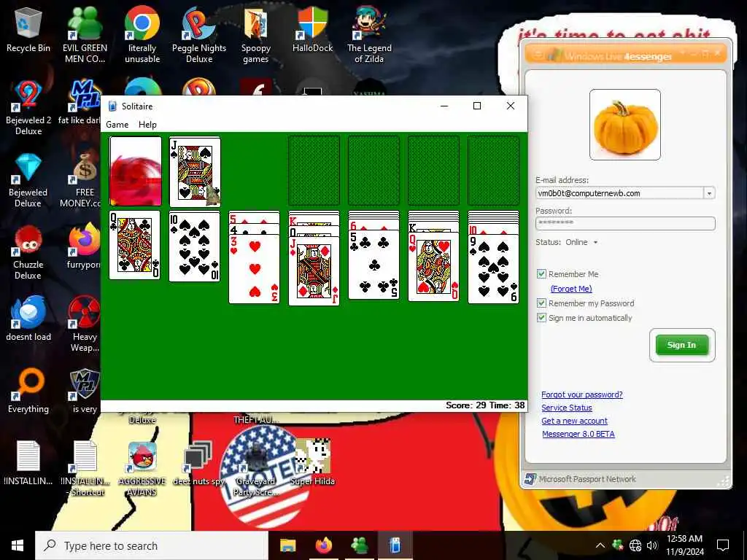Open Firefox from the taskbar
The width and height of the screenshot is (747, 560).
pos(323,545)
